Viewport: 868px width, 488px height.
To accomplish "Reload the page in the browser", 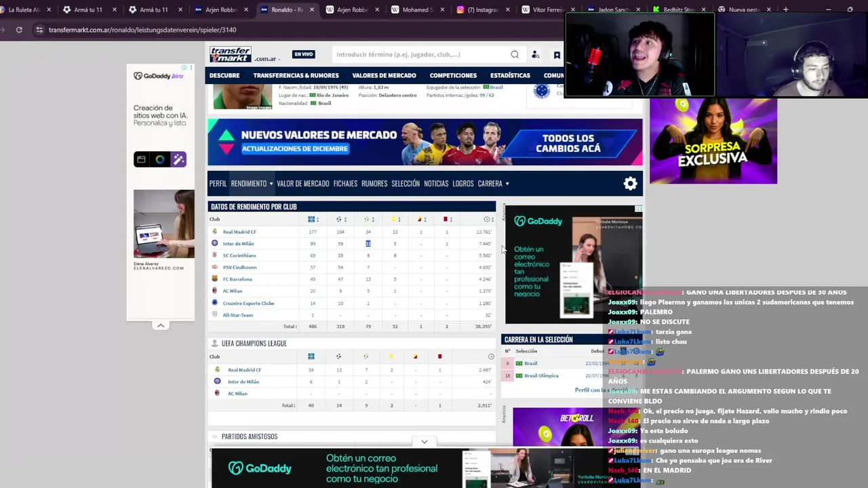I will [19, 30].
